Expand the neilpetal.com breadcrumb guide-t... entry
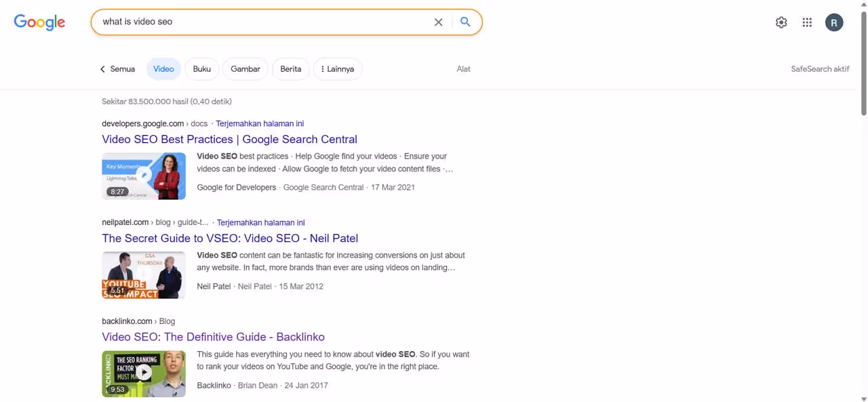Viewport: 868px width, 402px height. click(x=192, y=222)
